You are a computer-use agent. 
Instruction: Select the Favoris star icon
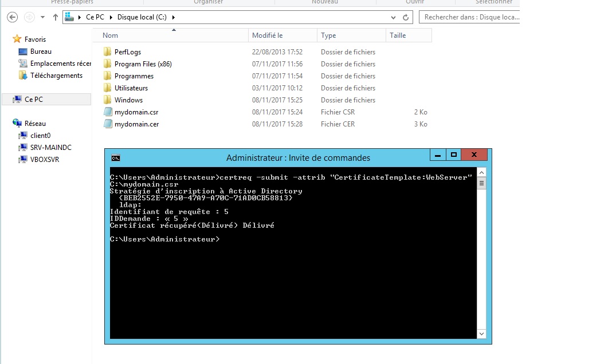tap(17, 39)
